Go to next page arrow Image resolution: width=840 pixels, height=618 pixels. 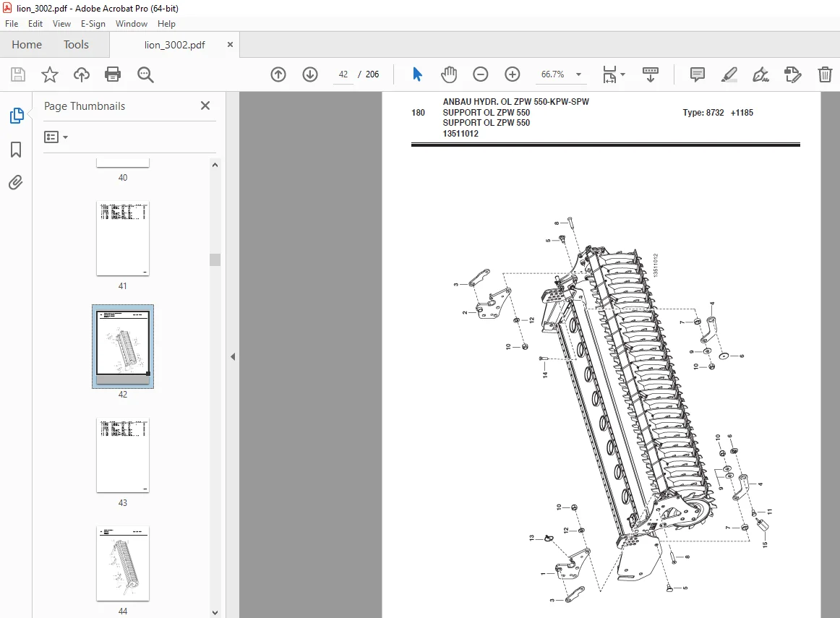[310, 74]
